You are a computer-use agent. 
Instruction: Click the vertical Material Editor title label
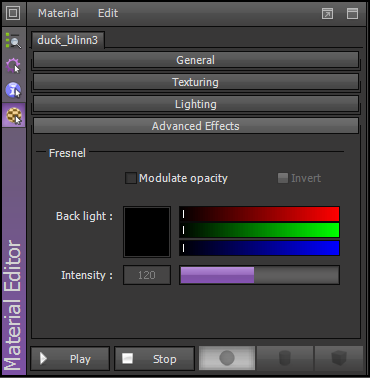(x=13, y=305)
